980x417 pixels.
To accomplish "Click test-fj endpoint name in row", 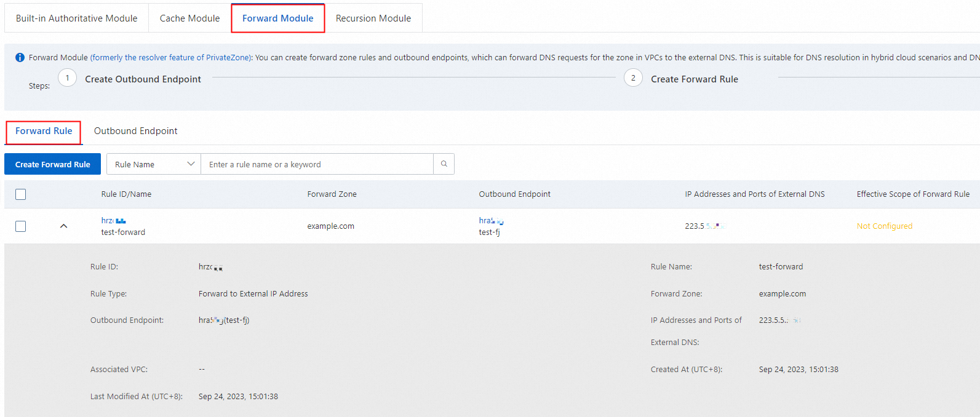I will (x=490, y=232).
